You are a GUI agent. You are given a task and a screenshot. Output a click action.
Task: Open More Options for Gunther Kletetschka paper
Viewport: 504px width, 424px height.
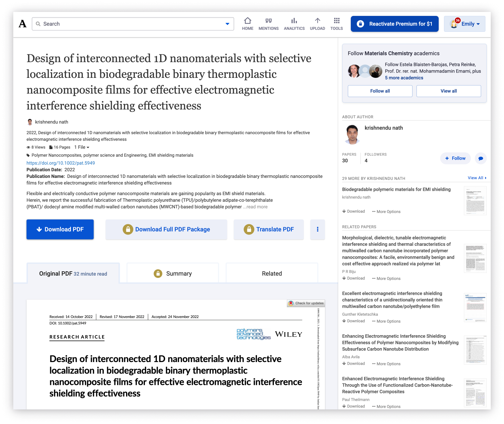coord(386,321)
